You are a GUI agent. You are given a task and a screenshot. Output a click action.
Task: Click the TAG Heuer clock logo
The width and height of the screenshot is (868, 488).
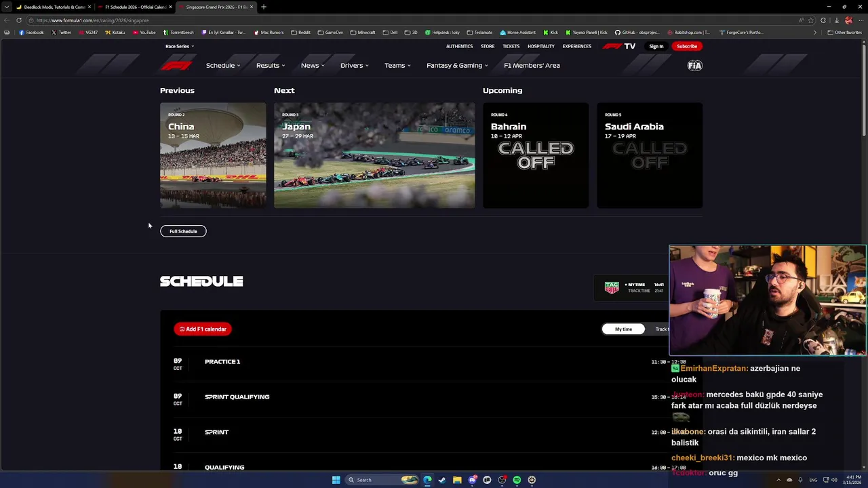[612, 287]
